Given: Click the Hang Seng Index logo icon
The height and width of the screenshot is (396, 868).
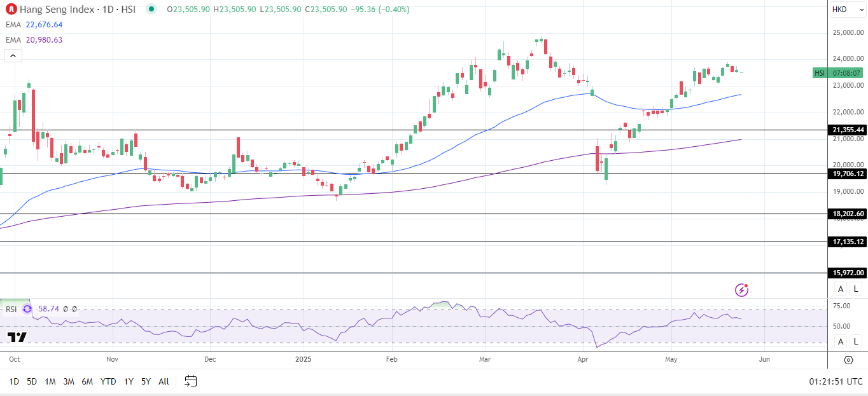Looking at the screenshot, I should pos(11,9).
